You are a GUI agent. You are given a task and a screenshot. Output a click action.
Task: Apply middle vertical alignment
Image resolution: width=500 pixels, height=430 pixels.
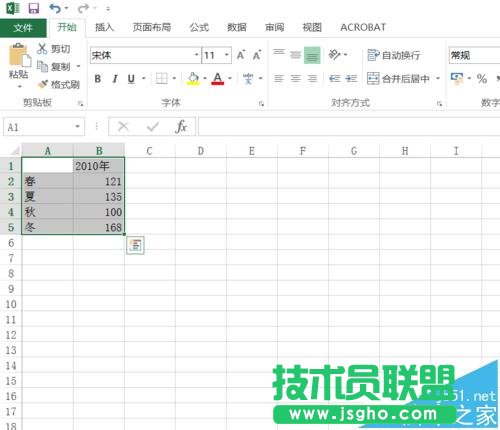pyautogui.click(x=295, y=55)
